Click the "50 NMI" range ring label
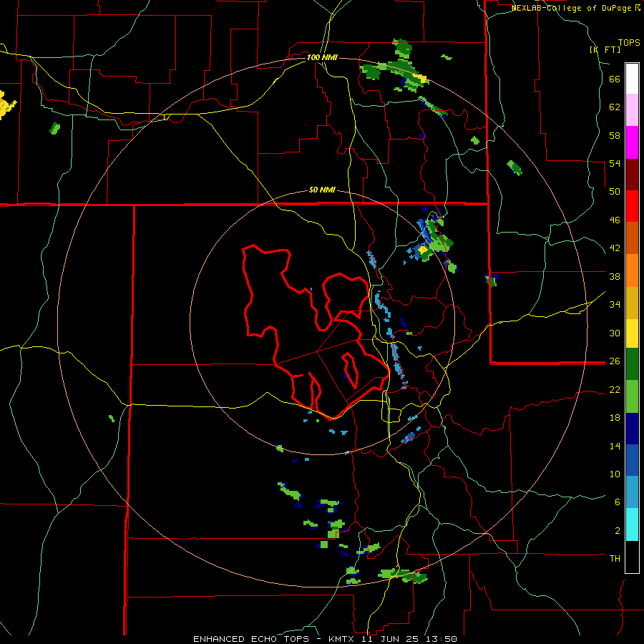 click(322, 190)
